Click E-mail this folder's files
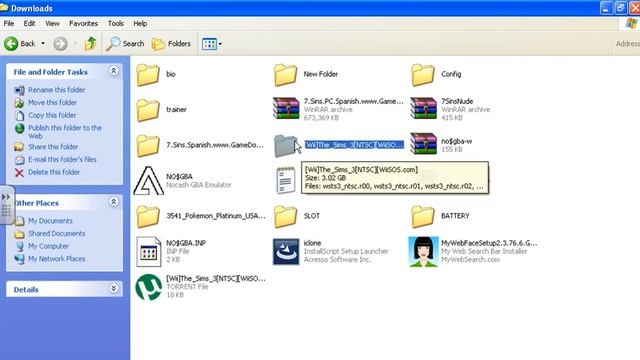 [62, 159]
